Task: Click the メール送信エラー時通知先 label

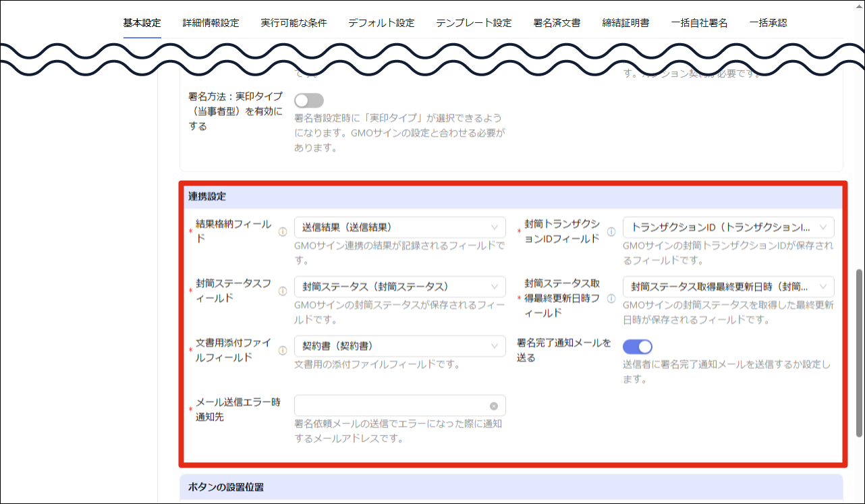Action: pyautogui.click(x=238, y=410)
